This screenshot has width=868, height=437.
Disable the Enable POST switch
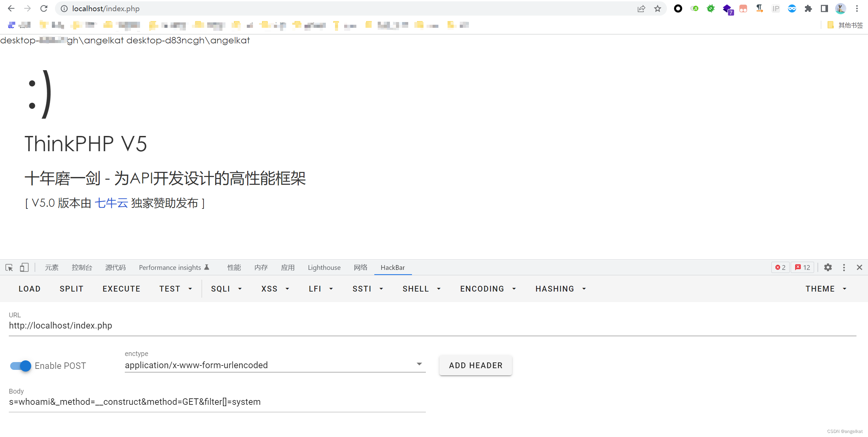pyautogui.click(x=20, y=366)
